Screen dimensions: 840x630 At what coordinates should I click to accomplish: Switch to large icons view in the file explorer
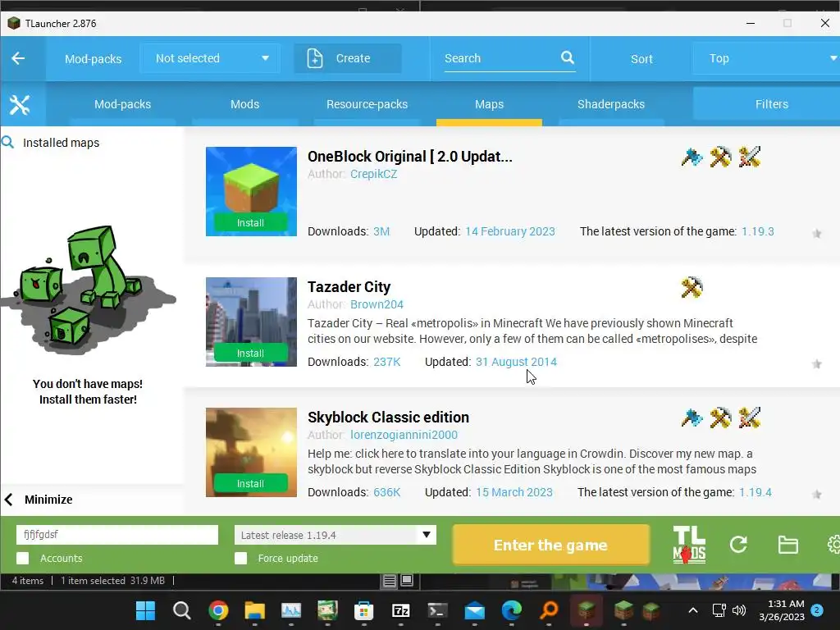[407, 581]
